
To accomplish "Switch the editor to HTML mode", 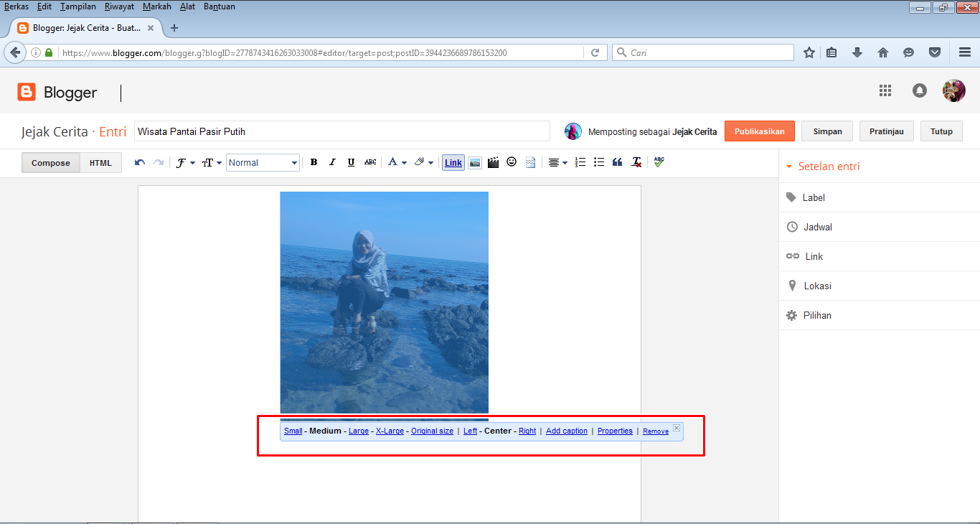I will [x=100, y=163].
